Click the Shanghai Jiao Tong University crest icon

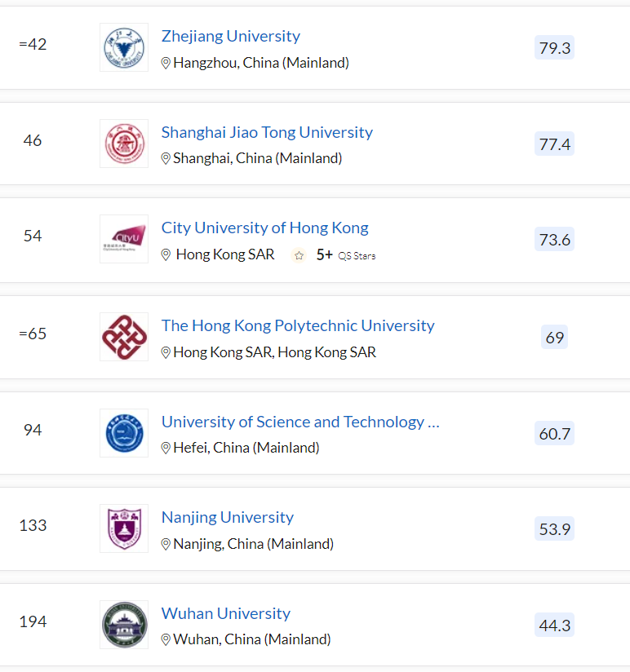coord(123,144)
